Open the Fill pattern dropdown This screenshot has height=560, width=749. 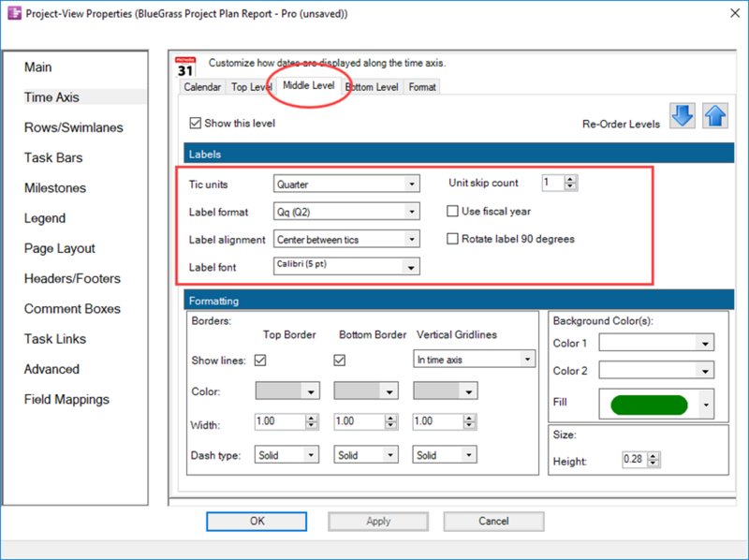click(x=657, y=405)
